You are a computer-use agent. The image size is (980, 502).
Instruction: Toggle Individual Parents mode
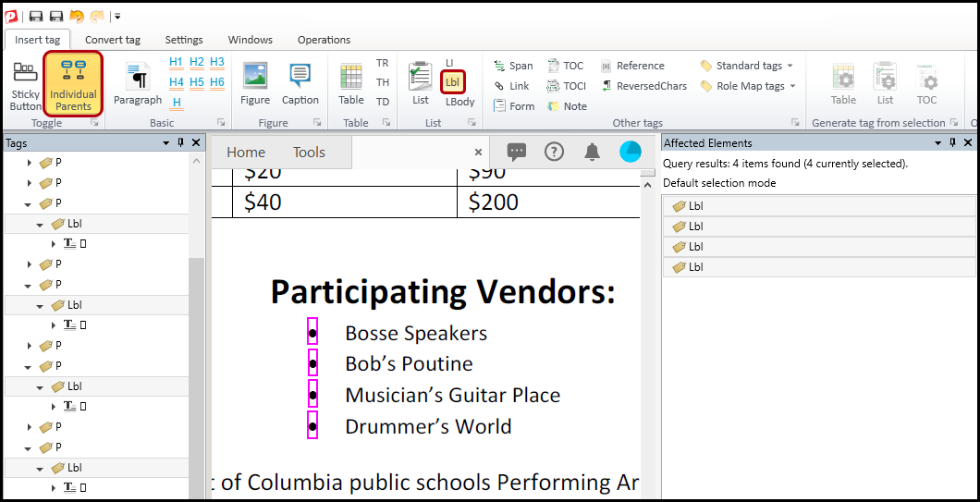pyautogui.click(x=73, y=84)
